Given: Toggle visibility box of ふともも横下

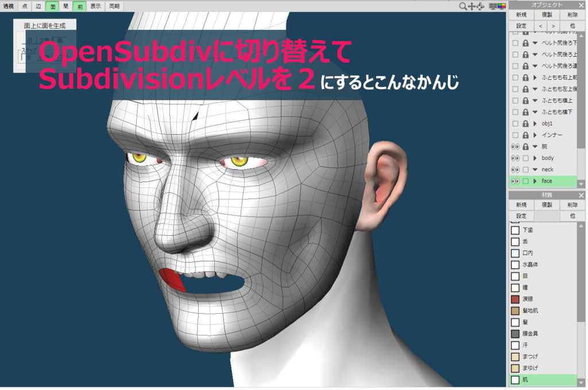Looking at the screenshot, I should (x=516, y=112).
